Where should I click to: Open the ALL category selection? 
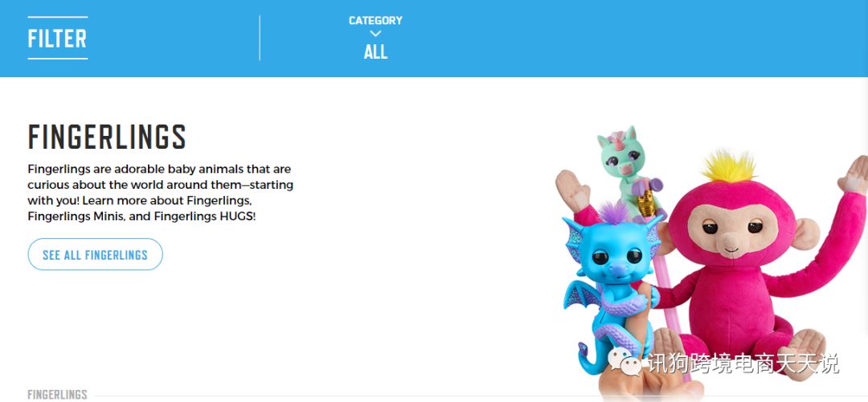click(x=375, y=52)
